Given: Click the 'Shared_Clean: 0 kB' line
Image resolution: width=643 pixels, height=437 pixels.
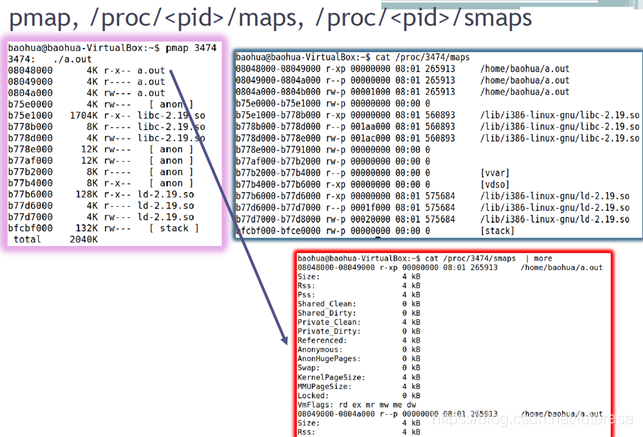Looking at the screenshot, I should click(359, 304).
